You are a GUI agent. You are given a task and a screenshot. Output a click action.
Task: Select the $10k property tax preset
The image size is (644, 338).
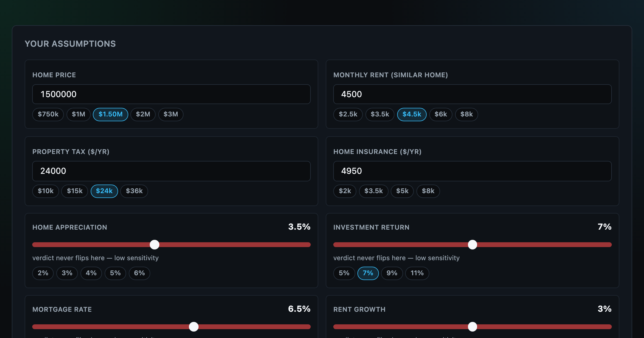pyautogui.click(x=46, y=191)
